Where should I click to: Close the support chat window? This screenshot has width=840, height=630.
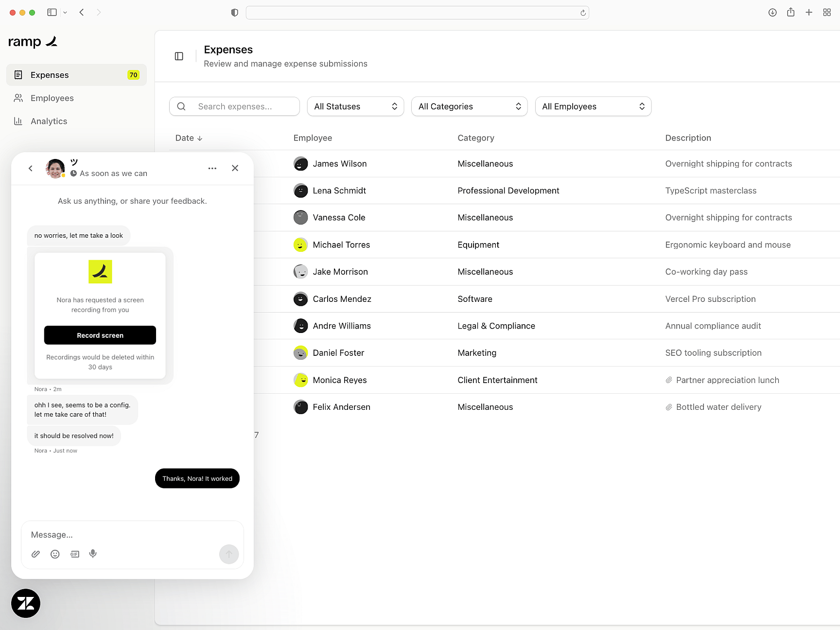pos(235,168)
